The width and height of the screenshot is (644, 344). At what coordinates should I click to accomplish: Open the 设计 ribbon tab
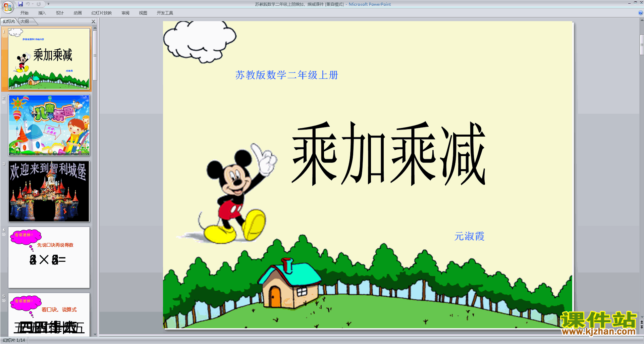(x=60, y=13)
